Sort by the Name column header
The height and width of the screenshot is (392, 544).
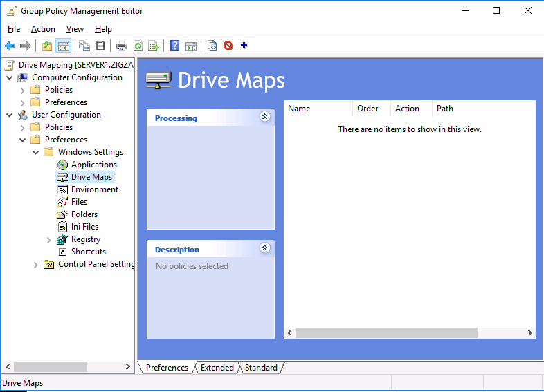(318, 109)
